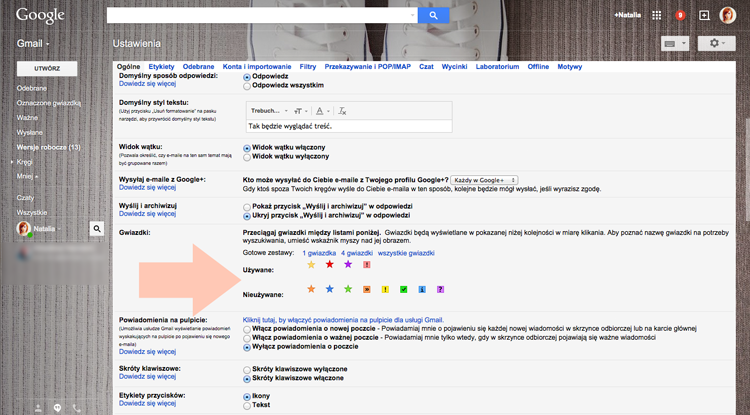Open the settings gear menu

(x=717, y=44)
